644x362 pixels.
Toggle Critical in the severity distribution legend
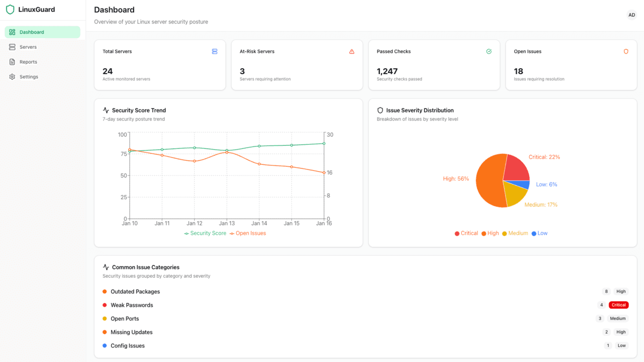(466, 233)
